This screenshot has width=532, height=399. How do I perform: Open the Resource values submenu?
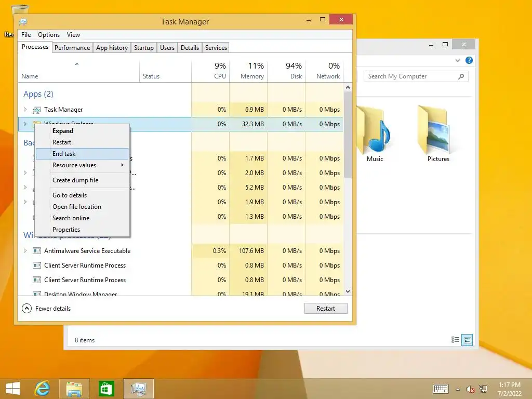tap(82, 165)
